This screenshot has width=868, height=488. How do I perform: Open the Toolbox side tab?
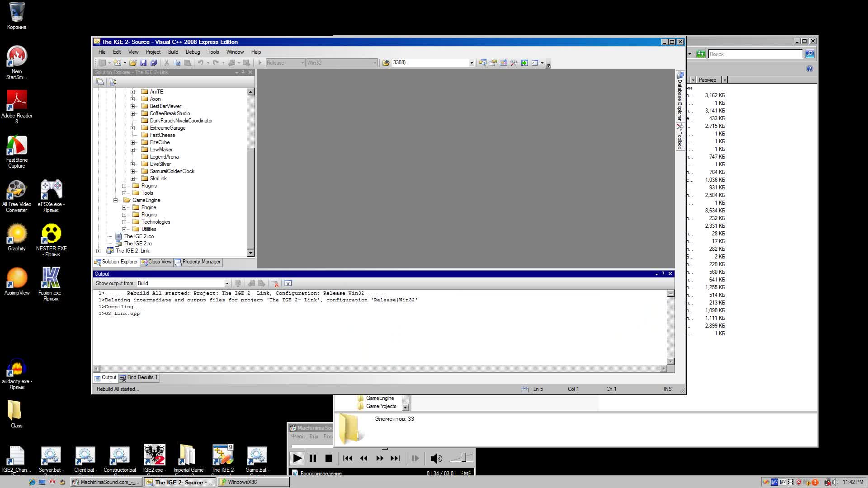[679, 137]
